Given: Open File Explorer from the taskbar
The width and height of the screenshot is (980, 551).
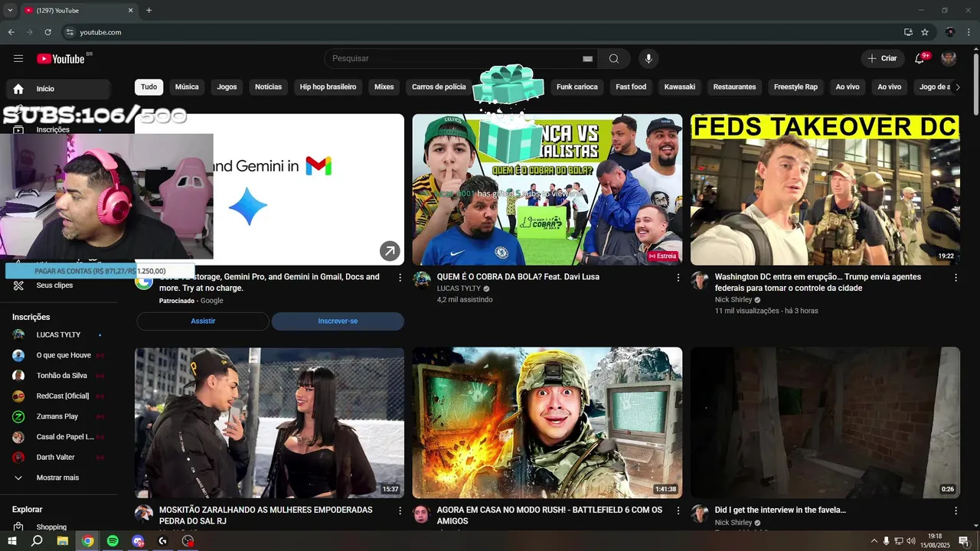Looking at the screenshot, I should [63, 541].
